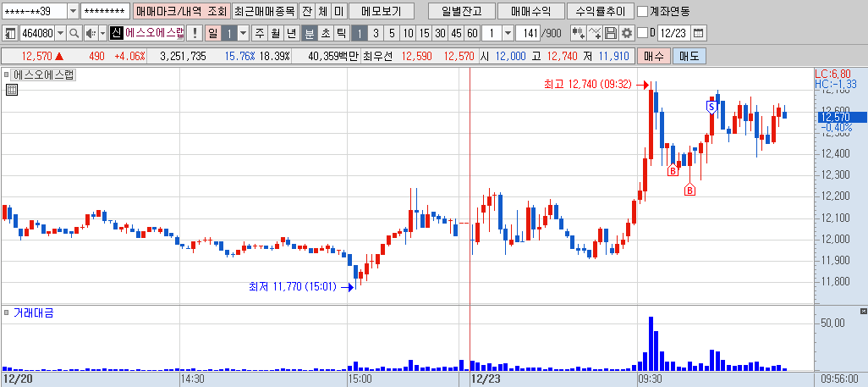Image resolution: width=868 pixels, height=387 pixels.
Task: Select the 일 daily period toggle
Action: pos(212,33)
